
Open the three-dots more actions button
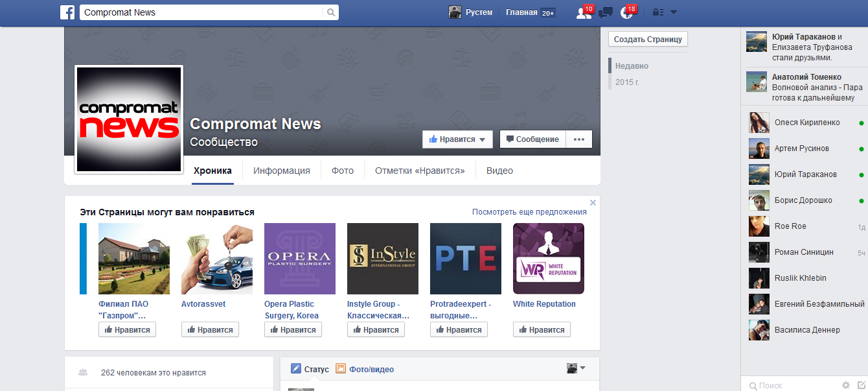579,139
